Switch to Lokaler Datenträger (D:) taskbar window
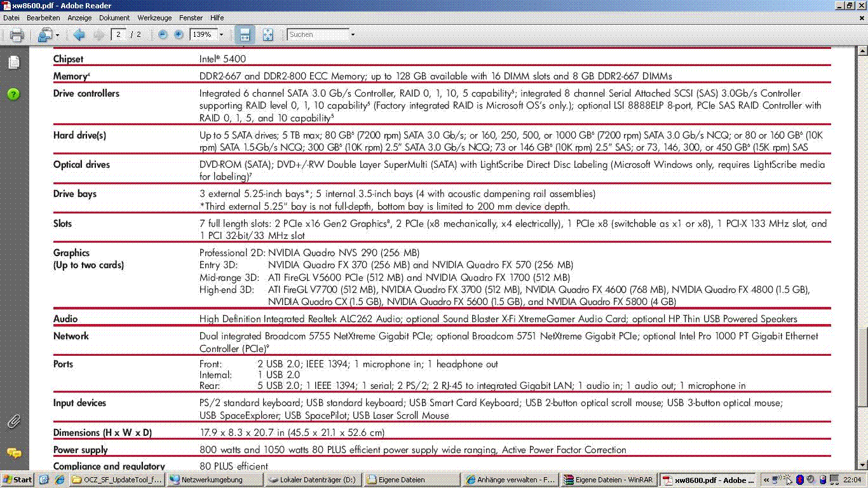Image resolution: width=868 pixels, height=488 pixels. 314,480
